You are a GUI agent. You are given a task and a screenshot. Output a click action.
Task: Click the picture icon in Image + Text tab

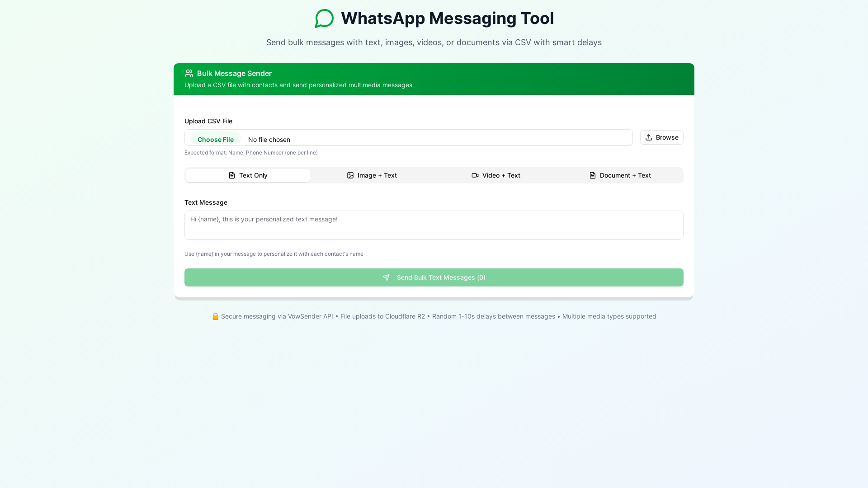click(350, 175)
